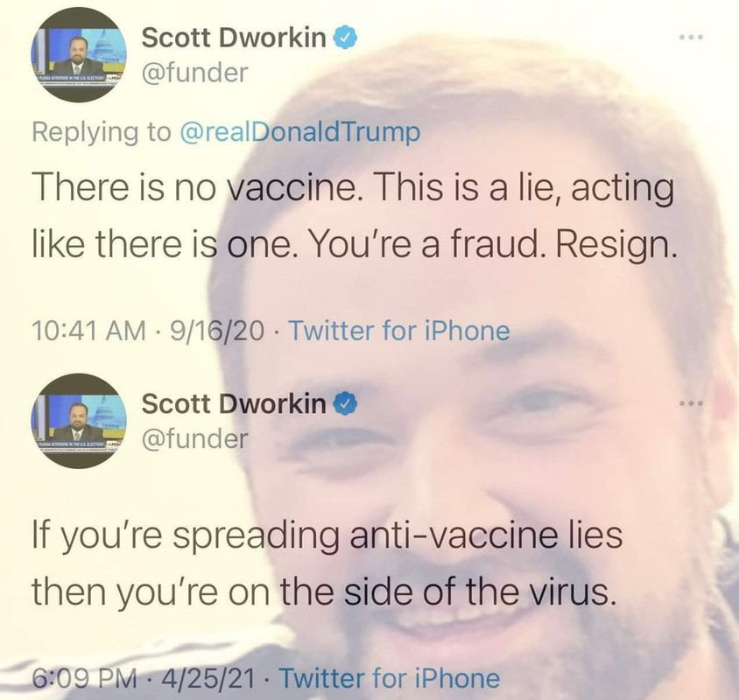Click the verified badge on the second tweet
Screen dimensions: 739x700
(346, 403)
